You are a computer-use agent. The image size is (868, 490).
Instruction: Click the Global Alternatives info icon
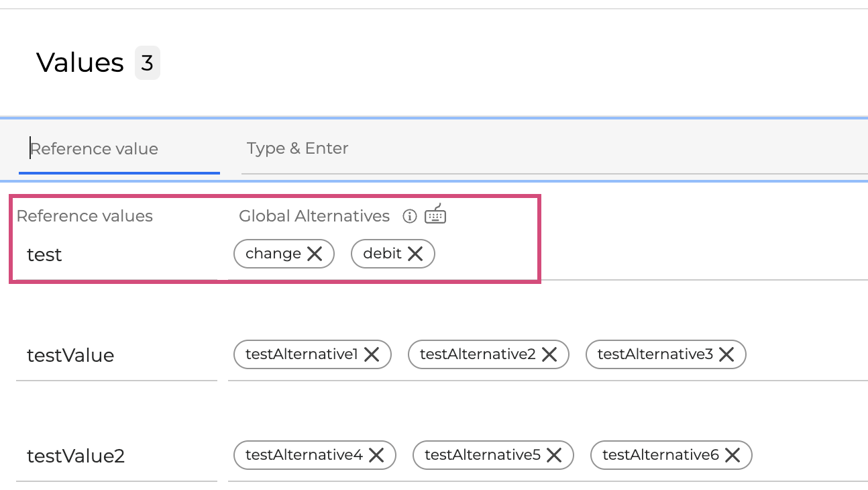click(409, 216)
